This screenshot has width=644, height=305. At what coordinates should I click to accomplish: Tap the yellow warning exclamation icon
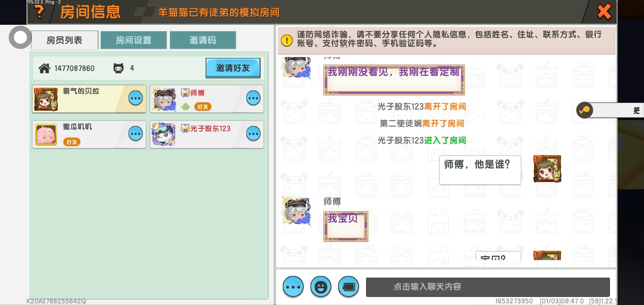coord(287,40)
